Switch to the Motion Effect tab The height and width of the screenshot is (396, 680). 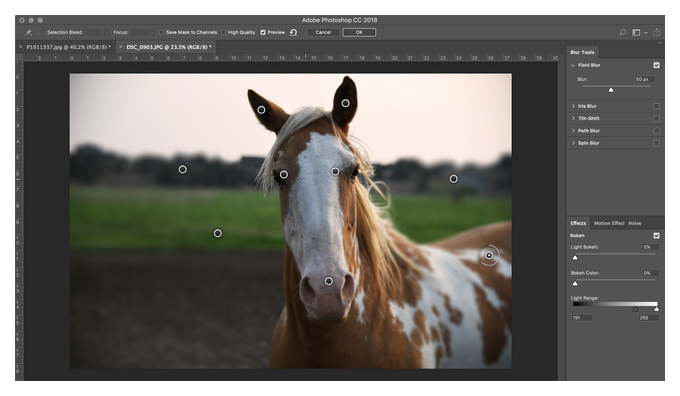tap(609, 223)
